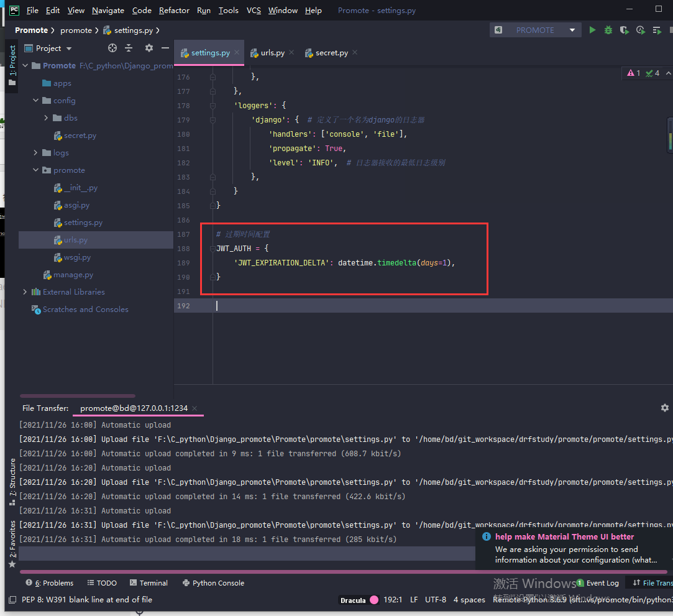673x616 pixels.
Task: Open the TODO tool window
Action: (x=102, y=583)
